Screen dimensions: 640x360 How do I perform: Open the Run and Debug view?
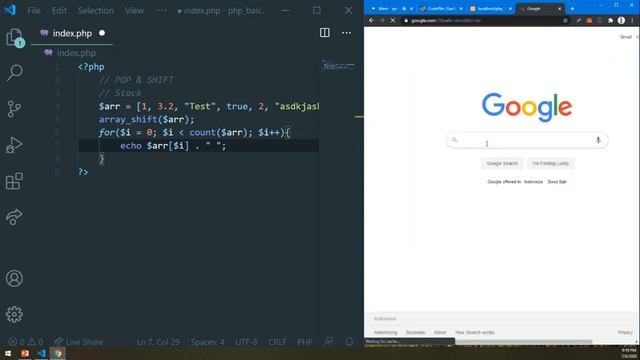click(14, 145)
